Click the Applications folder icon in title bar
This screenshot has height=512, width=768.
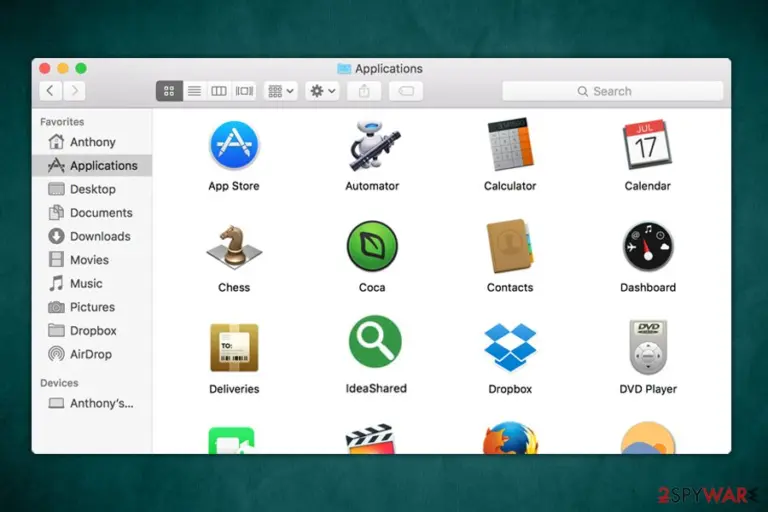344,69
